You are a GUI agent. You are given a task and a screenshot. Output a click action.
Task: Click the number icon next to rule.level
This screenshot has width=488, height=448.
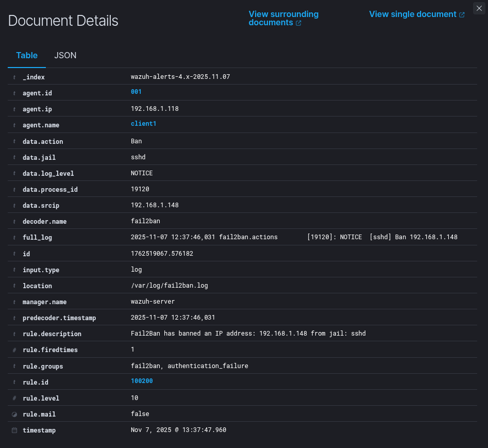coord(14,398)
